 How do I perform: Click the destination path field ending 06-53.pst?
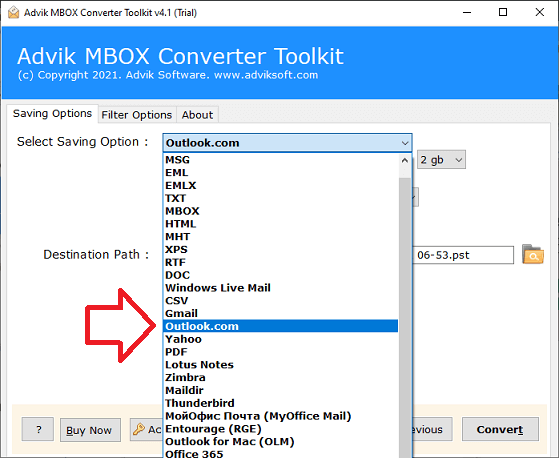tap(463, 255)
